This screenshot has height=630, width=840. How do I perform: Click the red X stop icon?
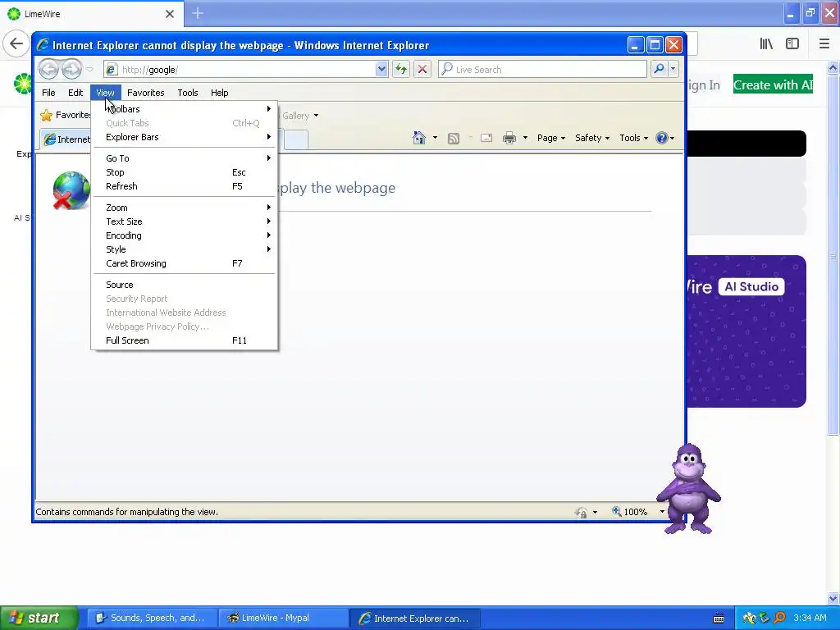[422, 69]
